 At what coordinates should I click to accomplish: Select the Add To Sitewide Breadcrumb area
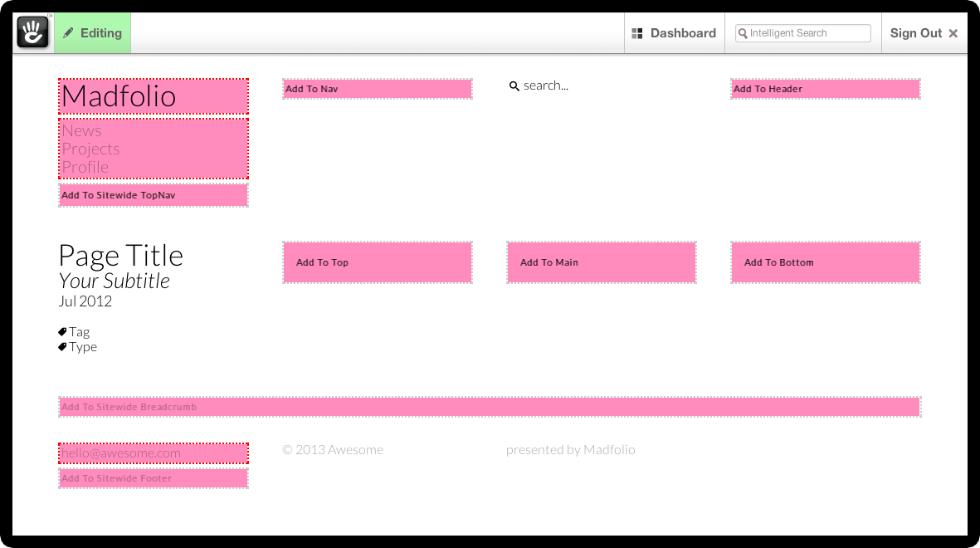pos(490,407)
